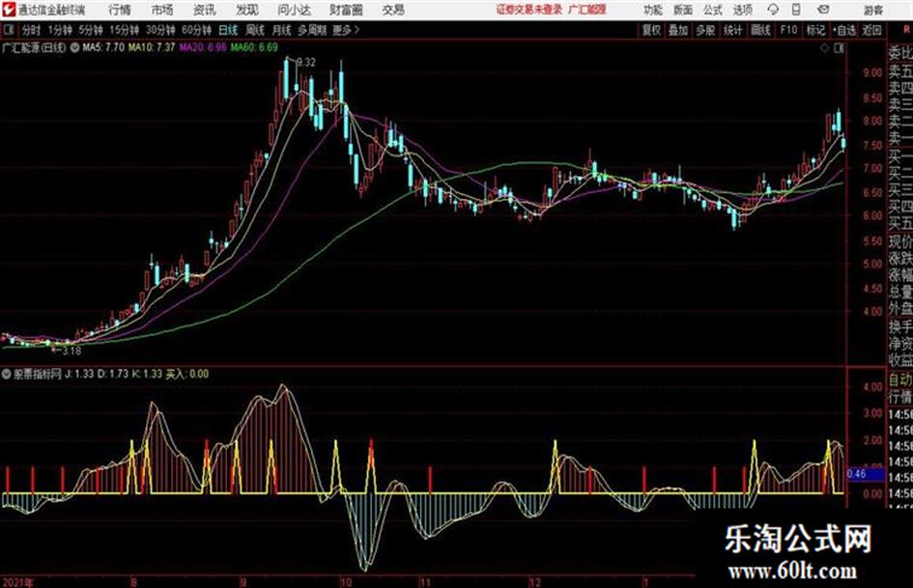
Task: Click the 游客 guest account label
Action: 872,10
